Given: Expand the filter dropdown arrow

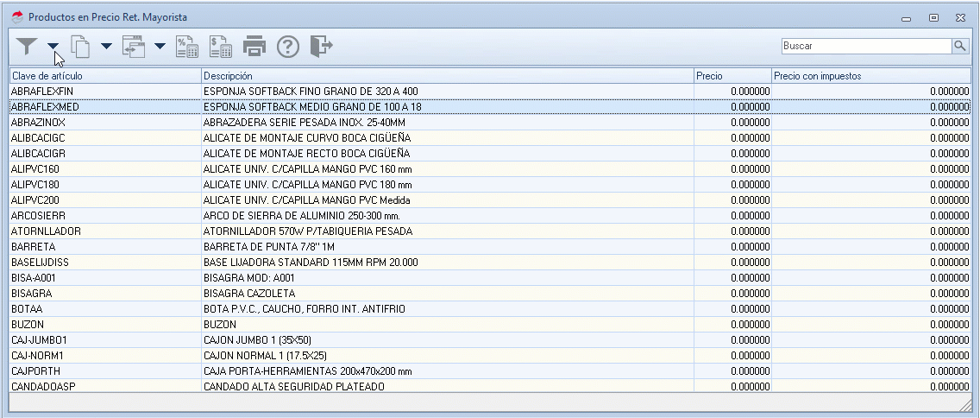Looking at the screenshot, I should tap(53, 47).
